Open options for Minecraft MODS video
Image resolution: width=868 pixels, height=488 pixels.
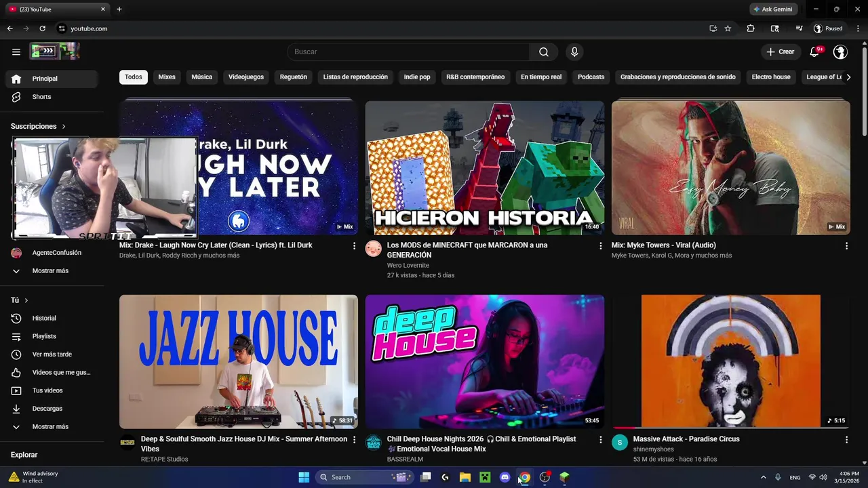(x=600, y=246)
